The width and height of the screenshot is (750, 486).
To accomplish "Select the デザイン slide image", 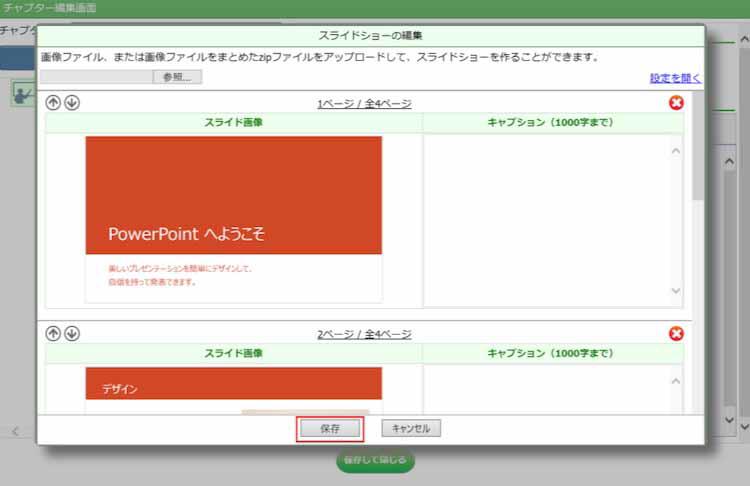I will pyautogui.click(x=233, y=391).
